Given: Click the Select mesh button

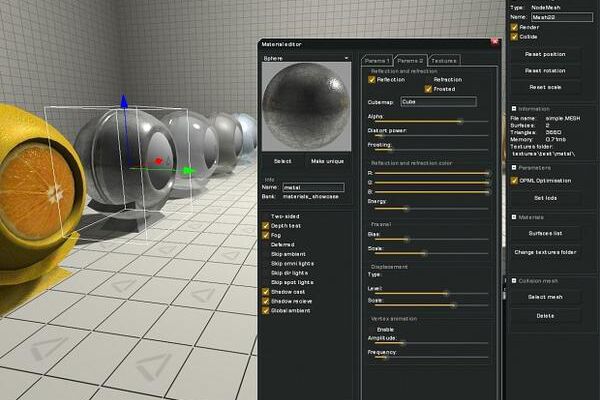Looking at the screenshot, I should [545, 297].
